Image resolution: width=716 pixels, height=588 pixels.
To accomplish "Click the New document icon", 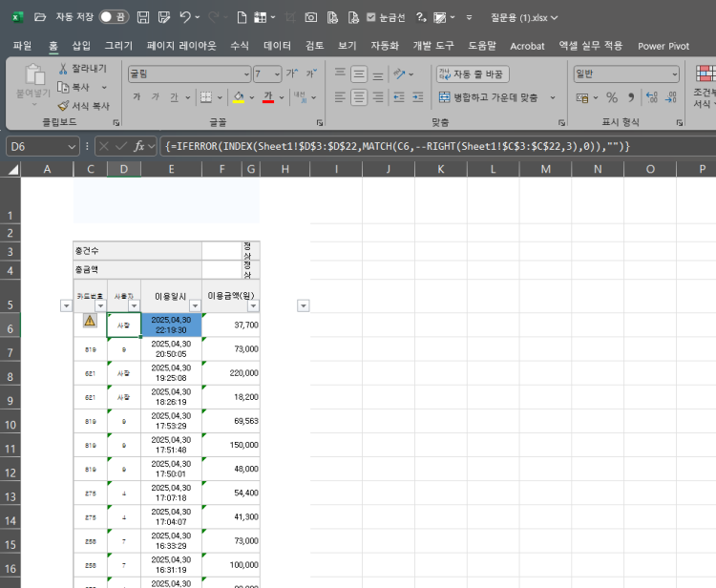I will point(242,17).
